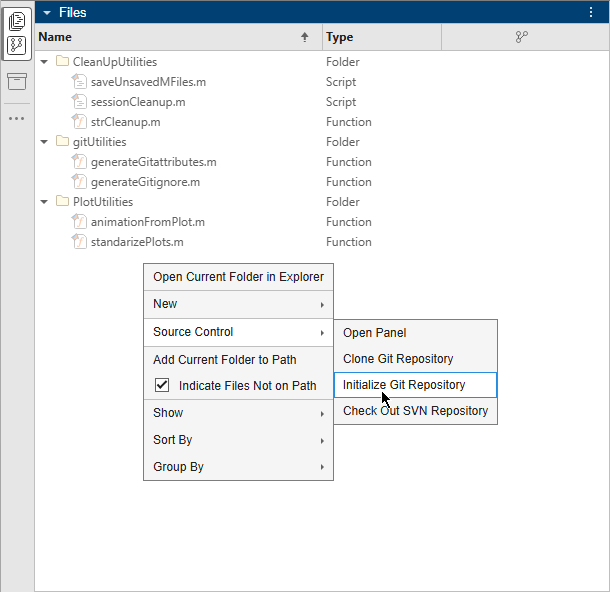Viewport: 610px width, 592px height.
Task: Collapse the PlotUtilities folder tree arrow
Action: point(44,202)
